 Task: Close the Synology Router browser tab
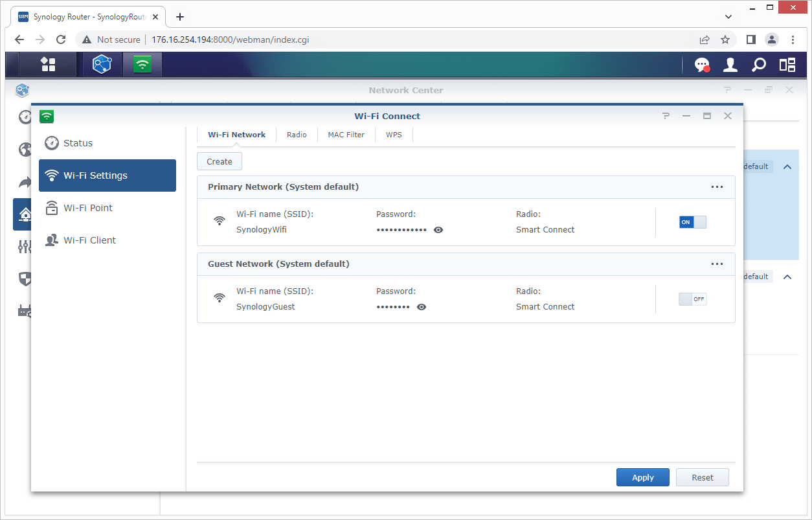pyautogui.click(x=155, y=17)
